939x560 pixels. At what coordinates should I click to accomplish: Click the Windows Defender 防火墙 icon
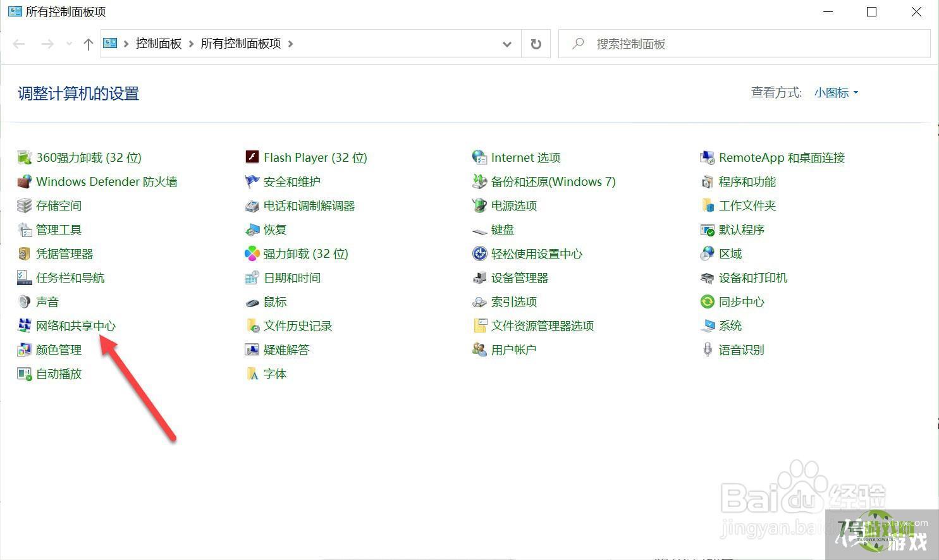pyautogui.click(x=24, y=181)
